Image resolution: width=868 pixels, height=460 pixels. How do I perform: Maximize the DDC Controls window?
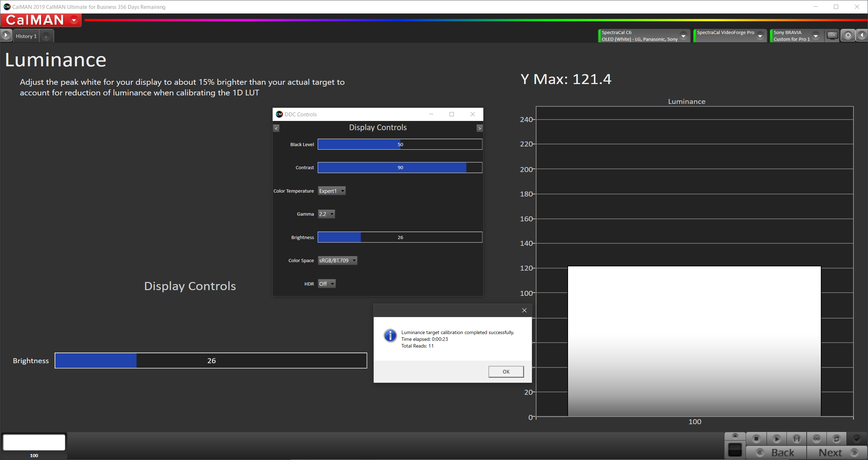coord(452,114)
